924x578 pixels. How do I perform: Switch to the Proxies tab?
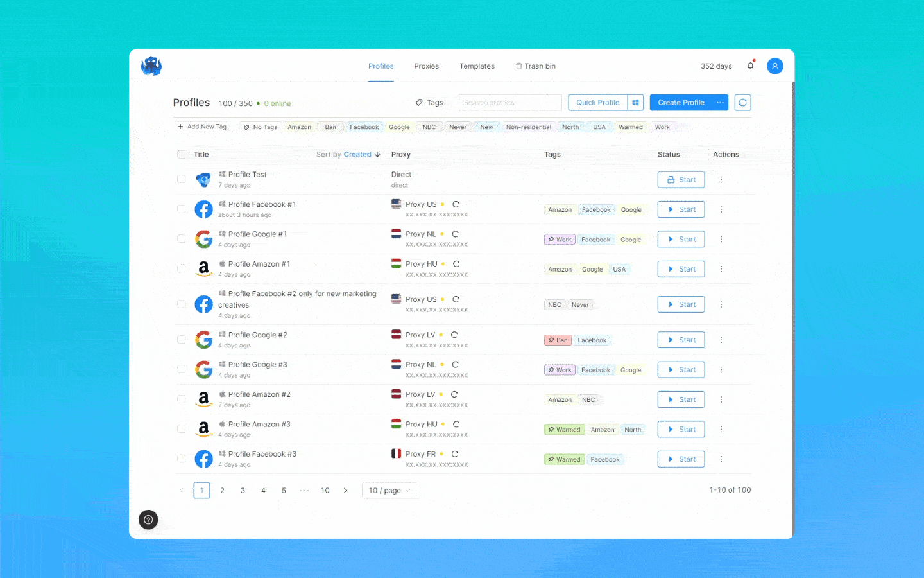(426, 66)
